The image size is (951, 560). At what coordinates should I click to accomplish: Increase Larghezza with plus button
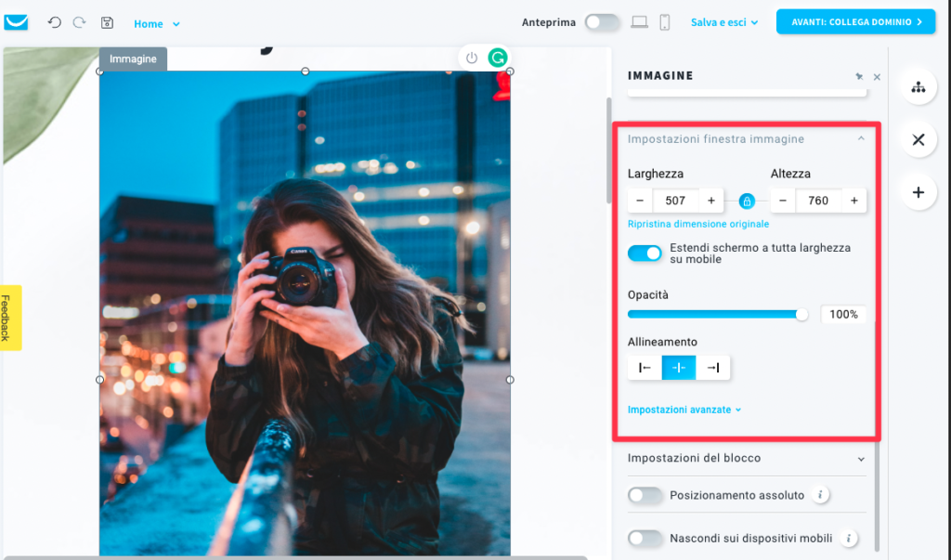point(711,201)
